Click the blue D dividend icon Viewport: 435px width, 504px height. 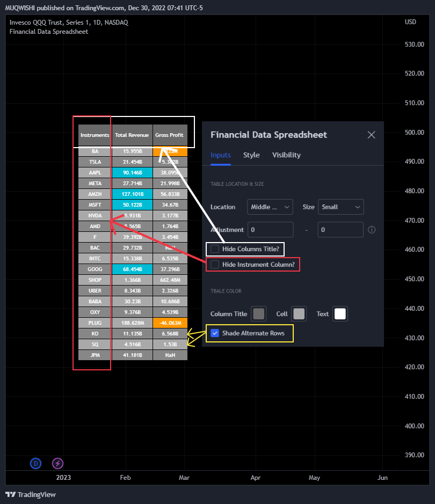pos(35,464)
